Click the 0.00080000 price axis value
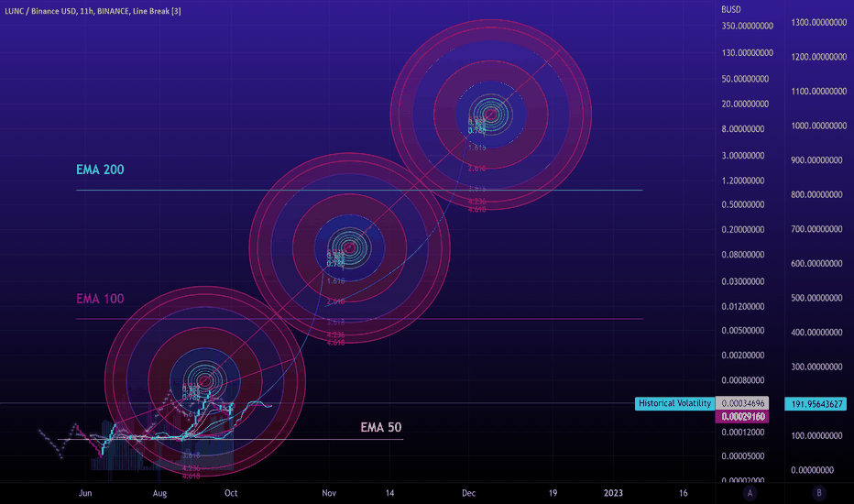 click(743, 380)
